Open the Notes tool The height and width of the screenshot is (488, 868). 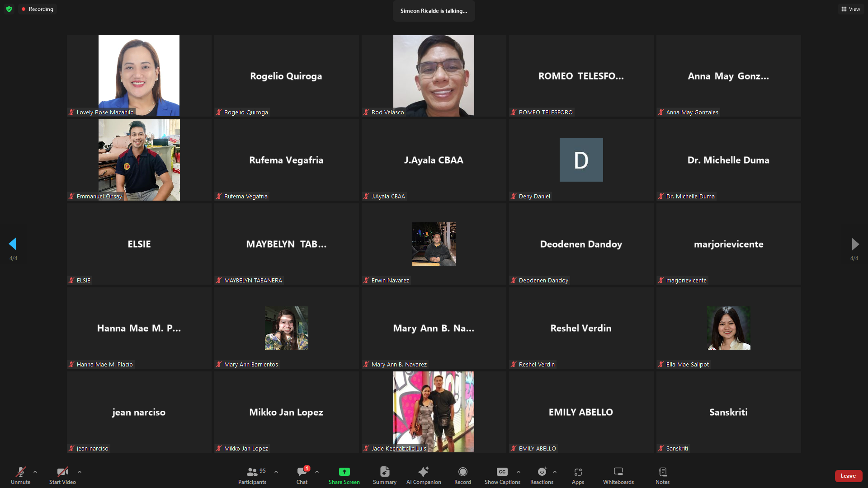662,475
